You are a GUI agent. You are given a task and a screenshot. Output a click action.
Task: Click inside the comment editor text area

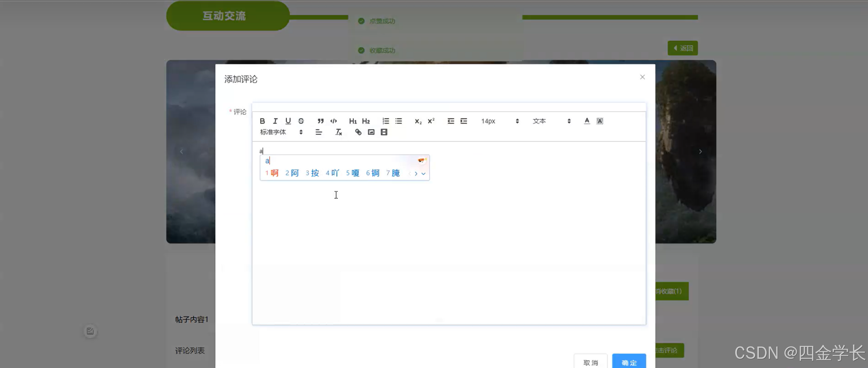(x=449, y=233)
